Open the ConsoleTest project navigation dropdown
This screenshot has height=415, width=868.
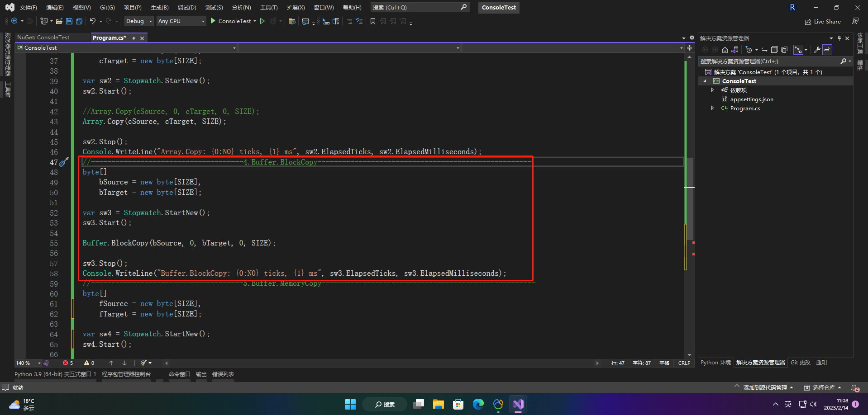tap(126, 47)
